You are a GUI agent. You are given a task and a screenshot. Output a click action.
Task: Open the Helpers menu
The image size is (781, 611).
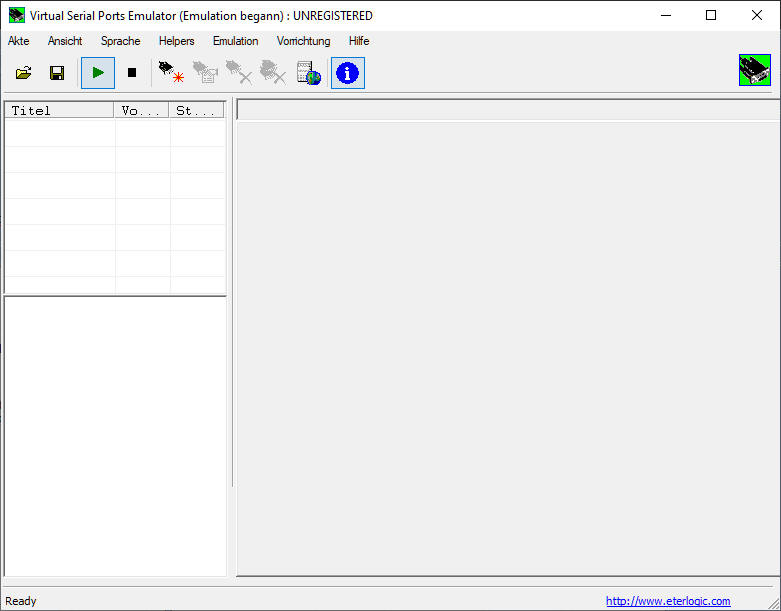[176, 41]
